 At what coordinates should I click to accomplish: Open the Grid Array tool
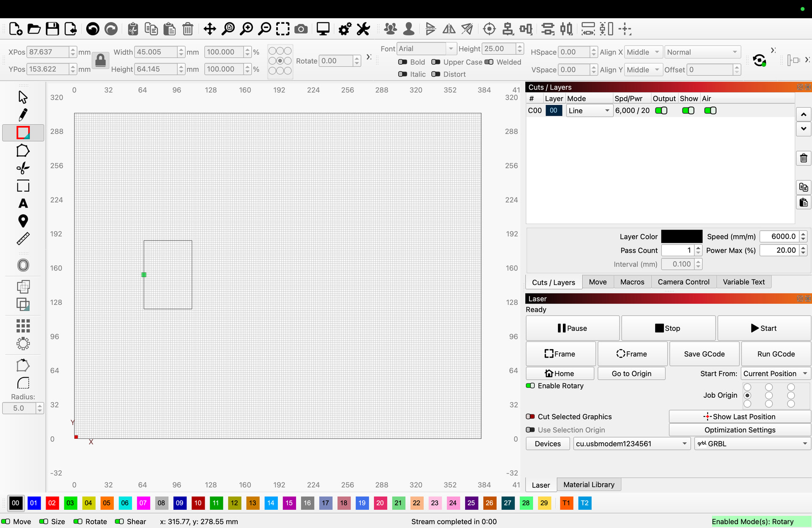click(x=23, y=326)
